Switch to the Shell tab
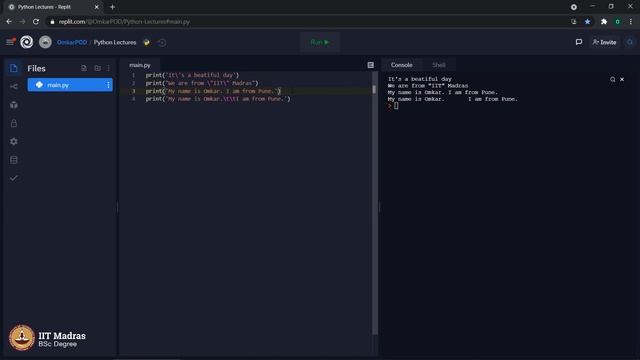 439,65
